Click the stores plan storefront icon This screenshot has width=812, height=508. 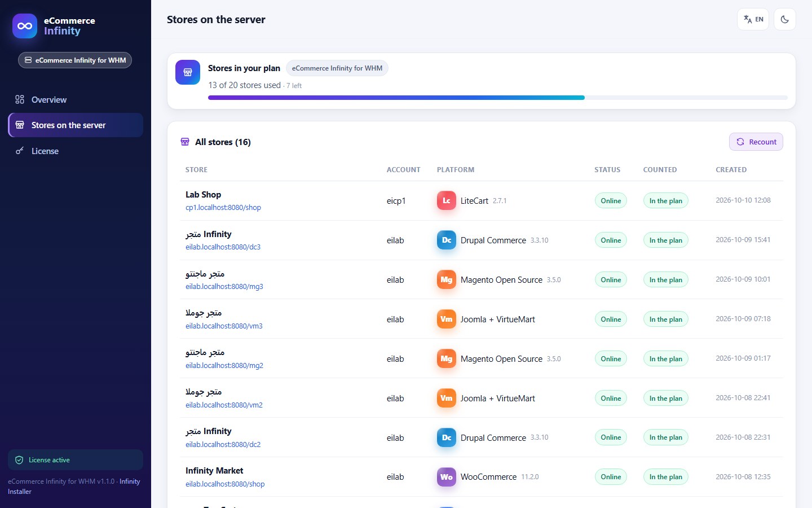pos(188,72)
